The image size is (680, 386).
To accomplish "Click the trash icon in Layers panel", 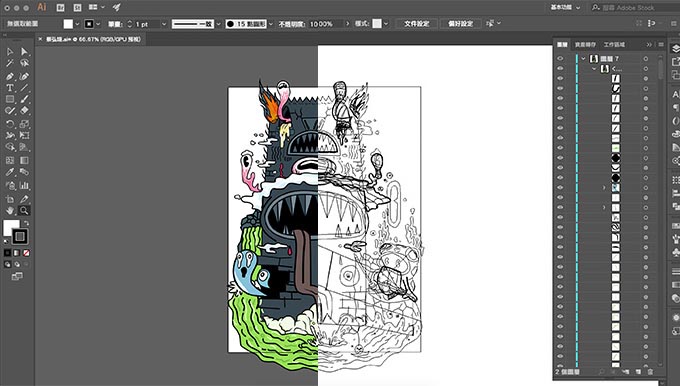I will (650, 372).
